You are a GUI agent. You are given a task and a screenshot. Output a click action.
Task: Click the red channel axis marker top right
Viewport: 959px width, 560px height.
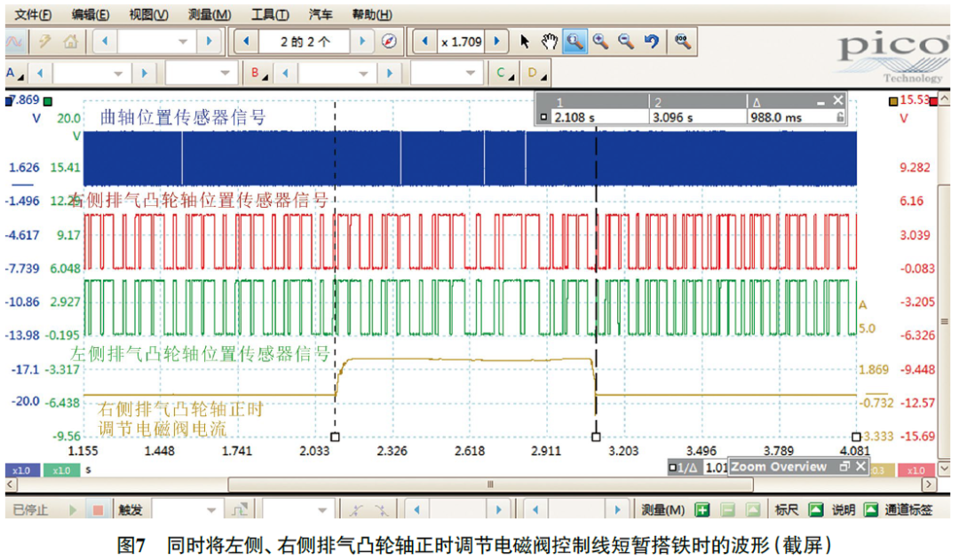tap(933, 101)
